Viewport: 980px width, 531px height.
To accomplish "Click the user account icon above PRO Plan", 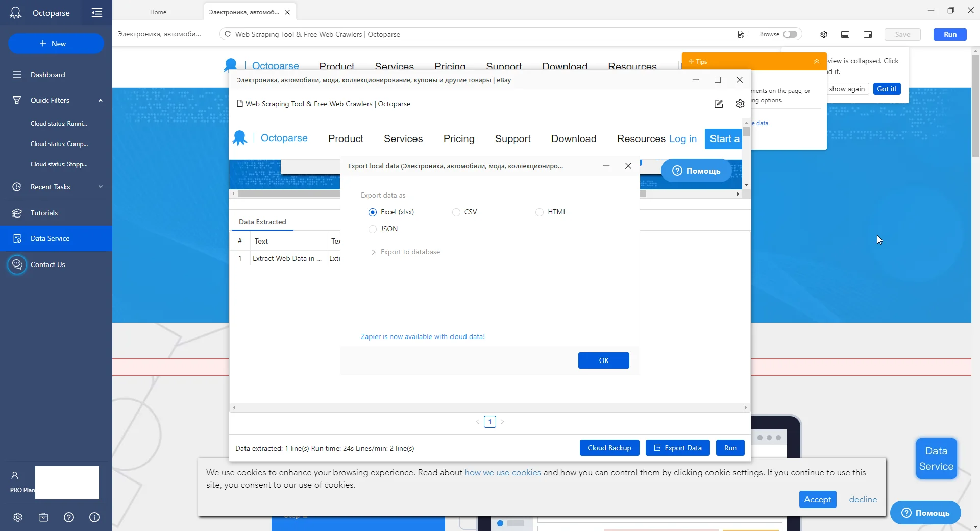I will pyautogui.click(x=15, y=475).
